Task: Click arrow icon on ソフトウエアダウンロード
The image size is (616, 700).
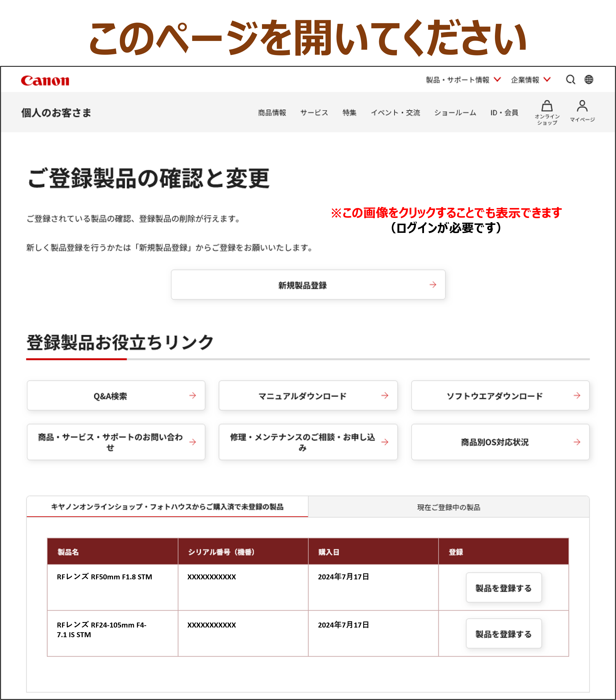Action: (x=577, y=395)
